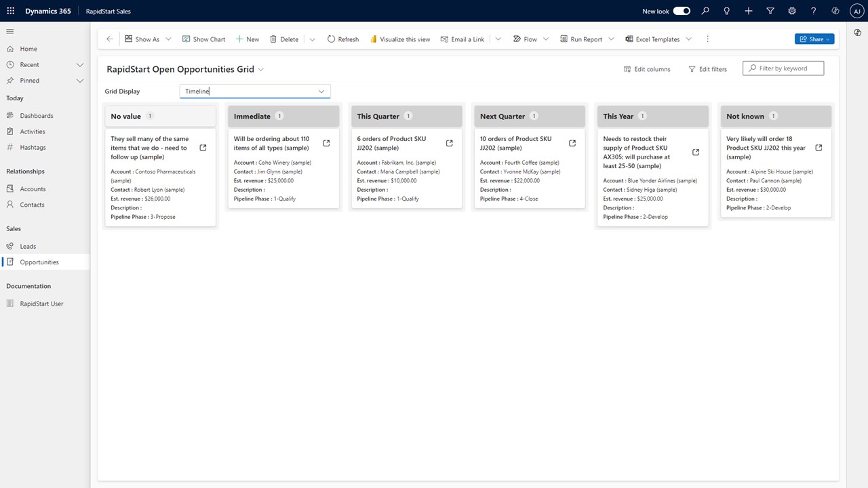Collapse the sidebar hamburger menu
The height and width of the screenshot is (488, 868).
pyautogui.click(x=10, y=32)
